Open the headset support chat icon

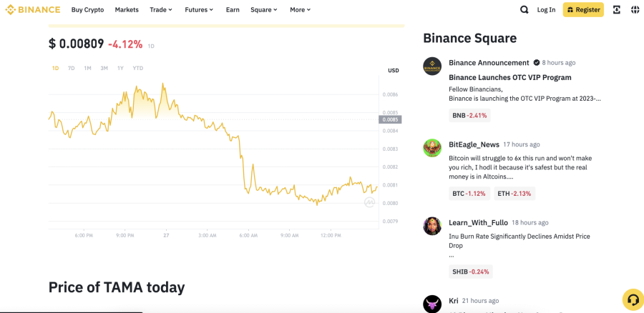[633, 299]
